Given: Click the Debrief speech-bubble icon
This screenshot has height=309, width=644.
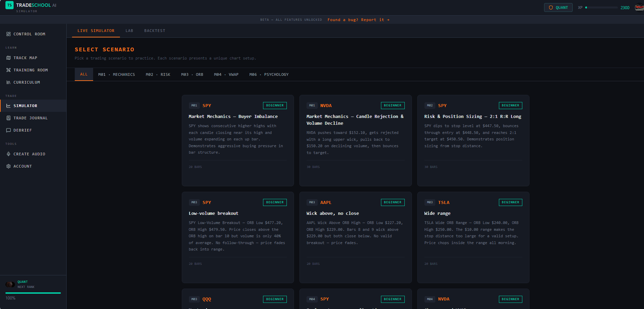Looking at the screenshot, I should [x=8, y=130].
